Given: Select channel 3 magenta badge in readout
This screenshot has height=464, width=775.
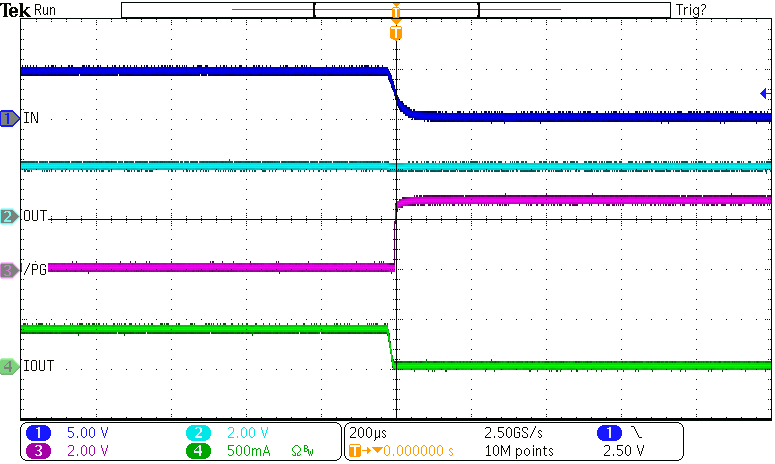Looking at the screenshot, I should tap(38, 451).
